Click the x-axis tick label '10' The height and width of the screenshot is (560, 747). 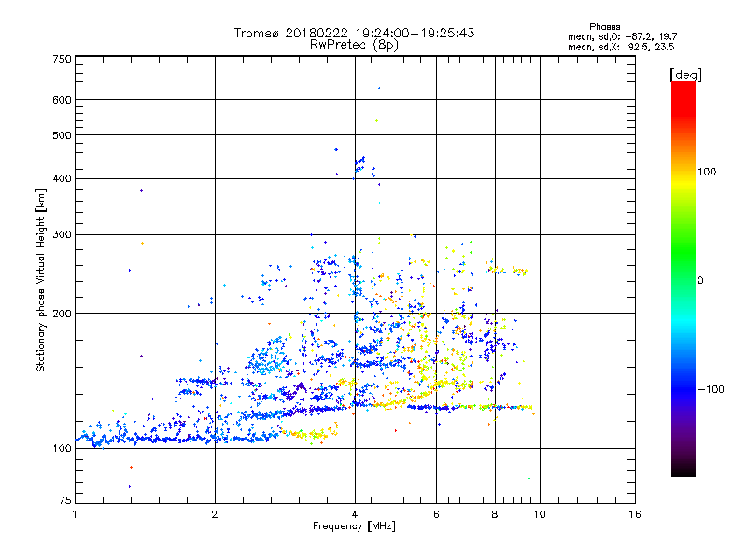pos(540,514)
